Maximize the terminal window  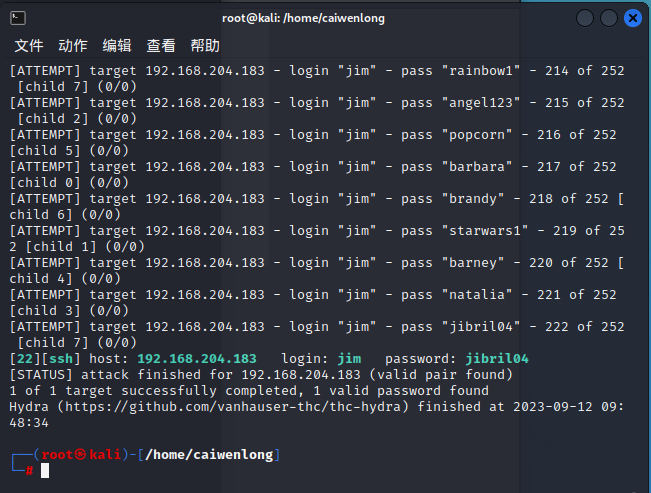click(609, 18)
